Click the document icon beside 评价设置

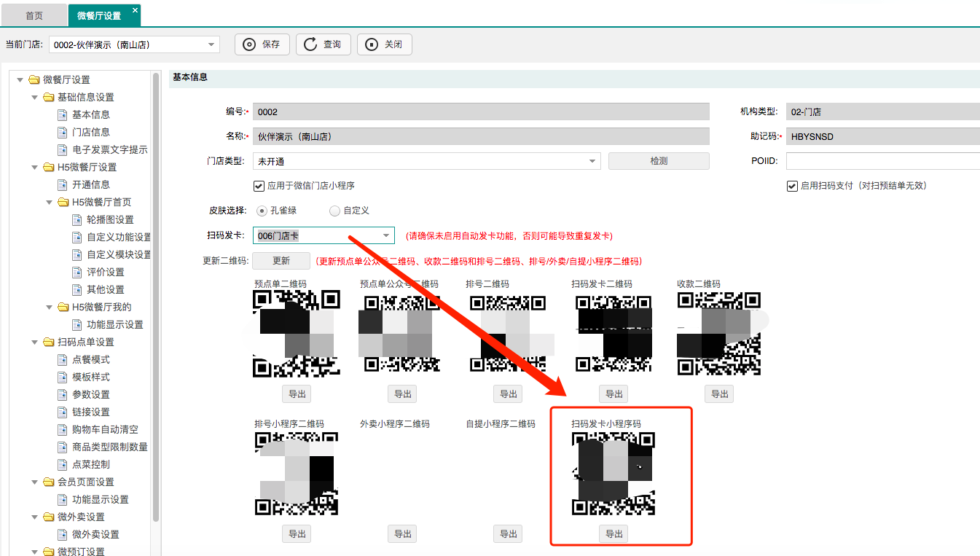(x=77, y=272)
